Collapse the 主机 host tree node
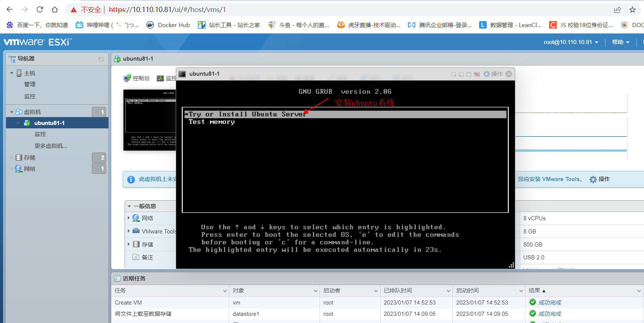 click(x=12, y=73)
